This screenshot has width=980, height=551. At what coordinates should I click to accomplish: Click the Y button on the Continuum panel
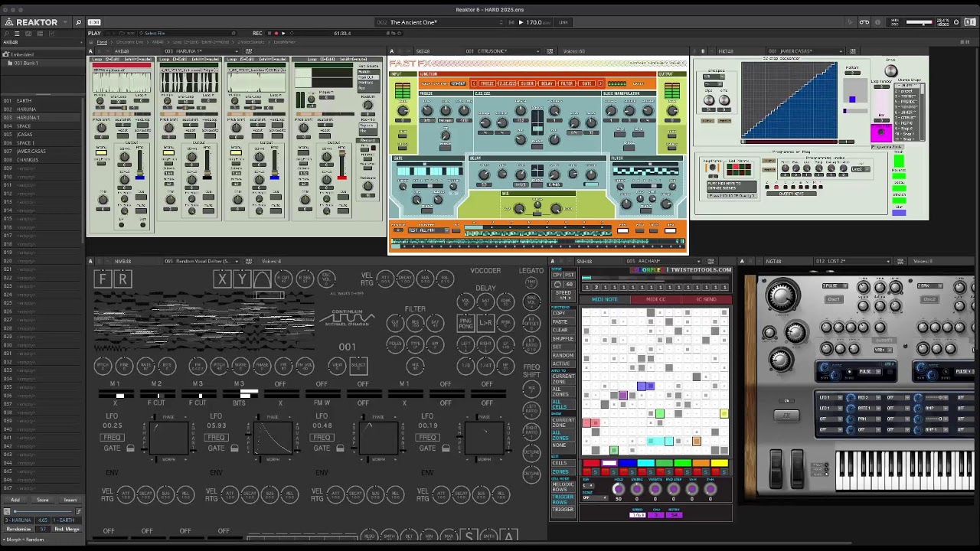241,279
